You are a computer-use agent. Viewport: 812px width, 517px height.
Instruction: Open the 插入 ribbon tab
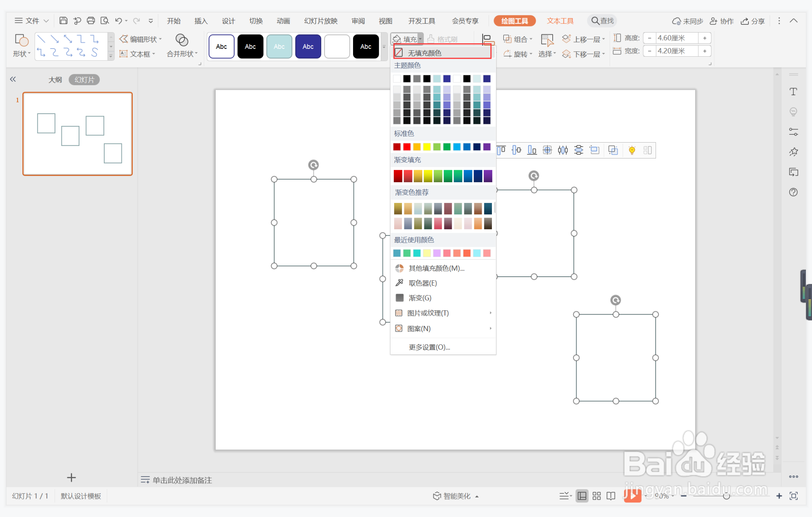[201, 21]
